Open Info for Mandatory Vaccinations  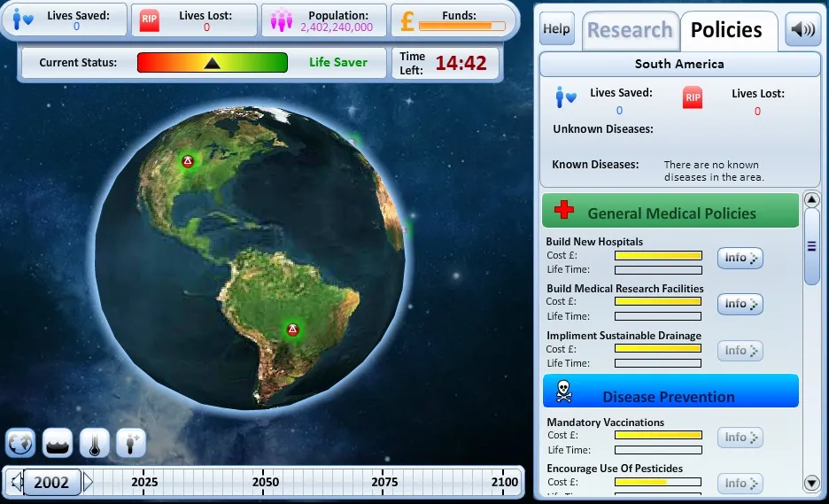click(x=740, y=438)
